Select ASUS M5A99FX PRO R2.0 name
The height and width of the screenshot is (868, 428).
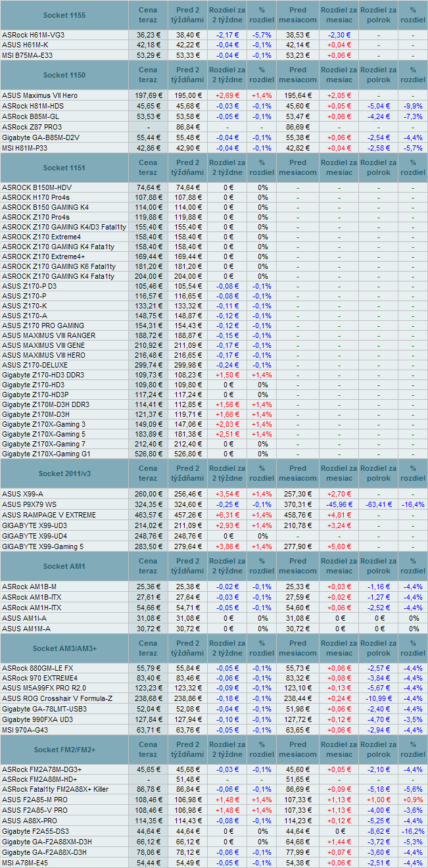pyautogui.click(x=44, y=688)
